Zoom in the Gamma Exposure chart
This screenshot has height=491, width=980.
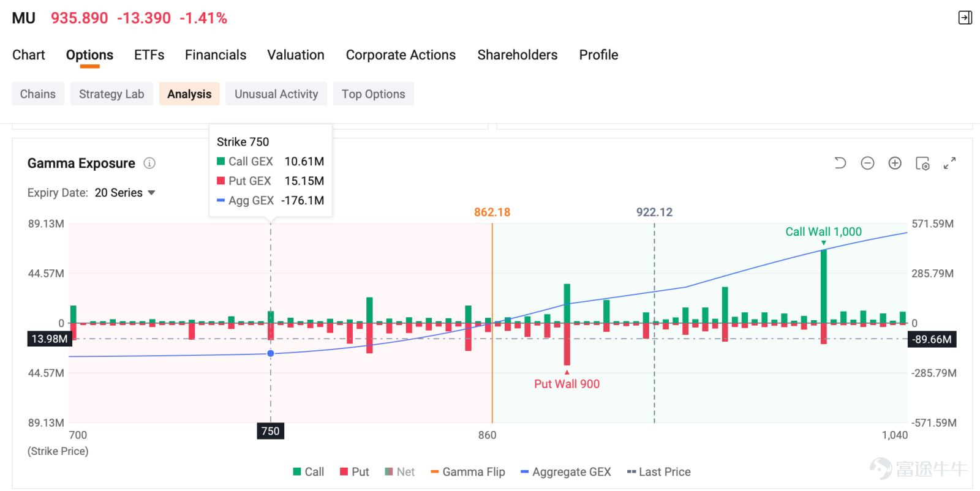(x=895, y=163)
